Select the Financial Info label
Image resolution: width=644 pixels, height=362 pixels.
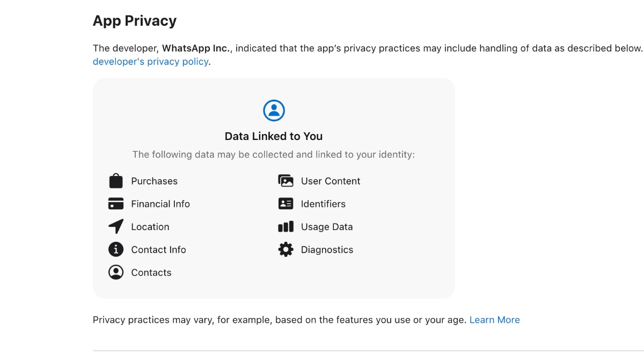click(x=160, y=204)
